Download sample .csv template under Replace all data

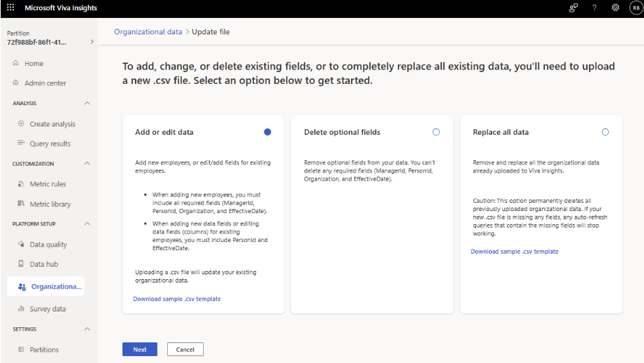click(x=515, y=252)
